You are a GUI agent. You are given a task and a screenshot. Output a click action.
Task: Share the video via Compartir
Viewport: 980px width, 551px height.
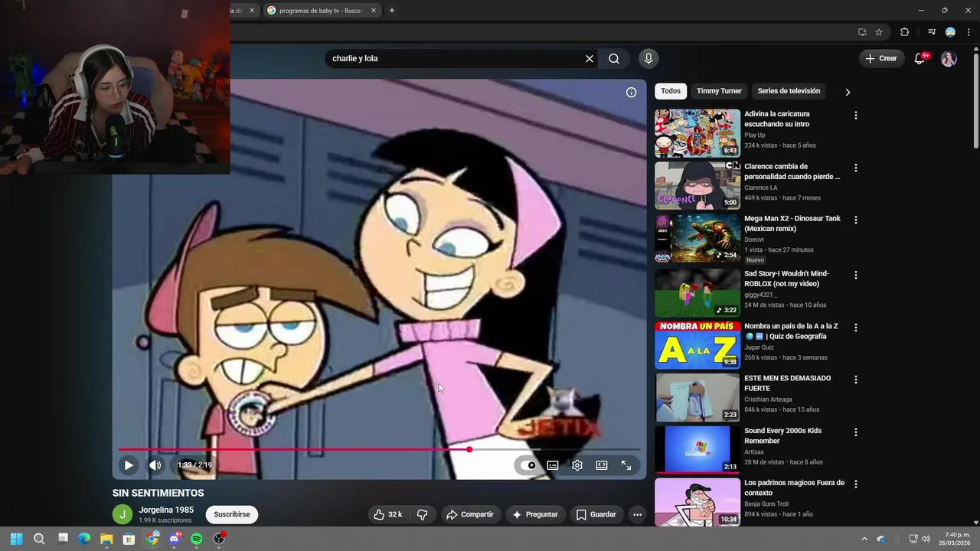pos(470,514)
